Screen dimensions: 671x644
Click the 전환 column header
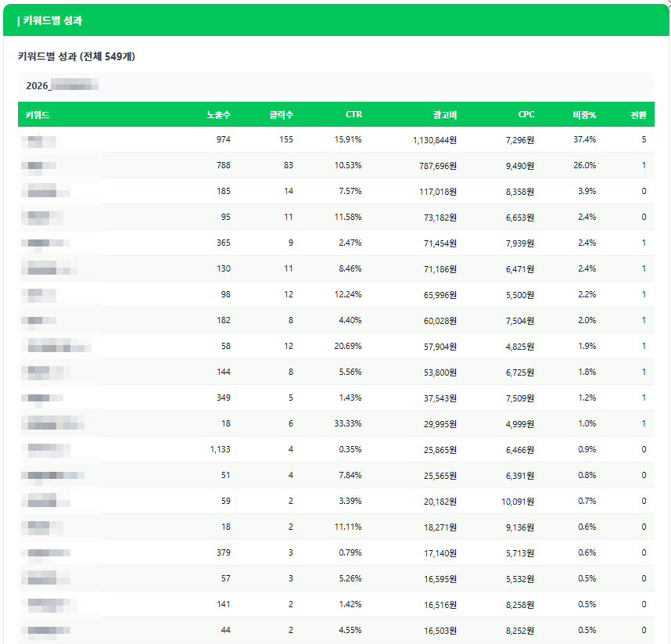click(x=638, y=115)
